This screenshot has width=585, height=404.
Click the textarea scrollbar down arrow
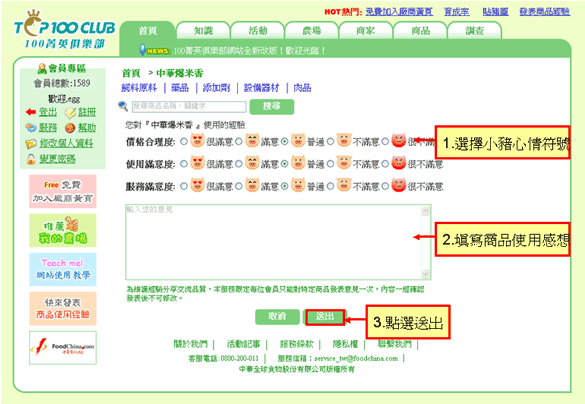(425, 274)
